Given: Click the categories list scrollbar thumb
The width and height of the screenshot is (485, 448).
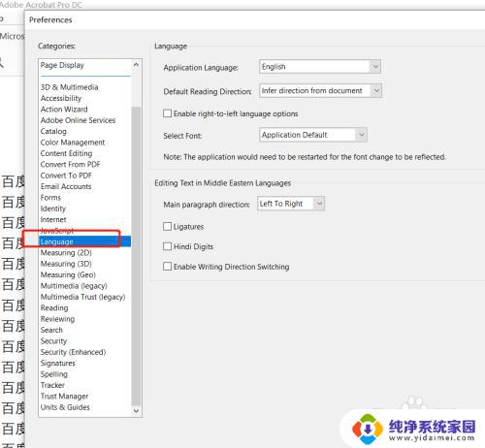Looking at the screenshot, I should (x=136, y=255).
